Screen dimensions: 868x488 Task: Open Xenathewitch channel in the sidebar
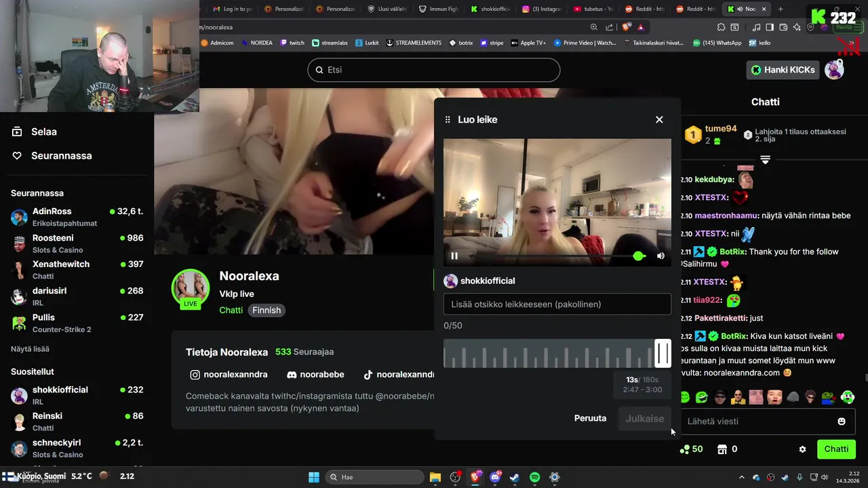(77, 270)
